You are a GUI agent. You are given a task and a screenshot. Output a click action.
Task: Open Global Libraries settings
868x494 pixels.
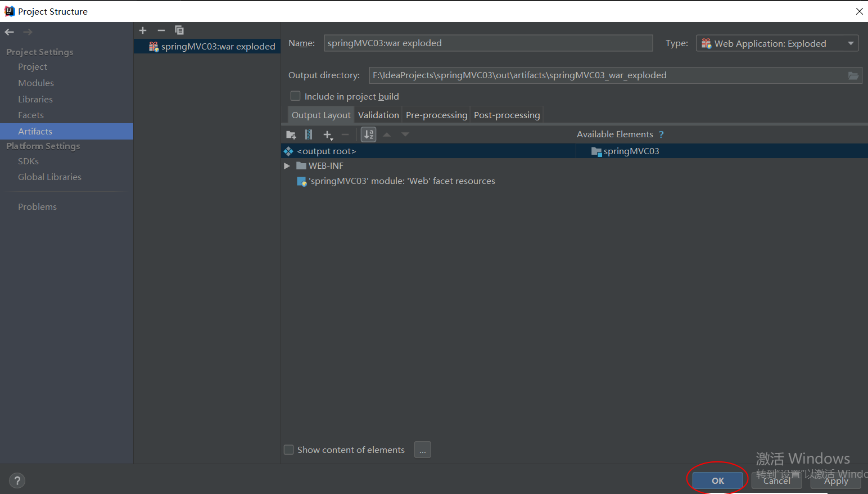pyautogui.click(x=49, y=177)
